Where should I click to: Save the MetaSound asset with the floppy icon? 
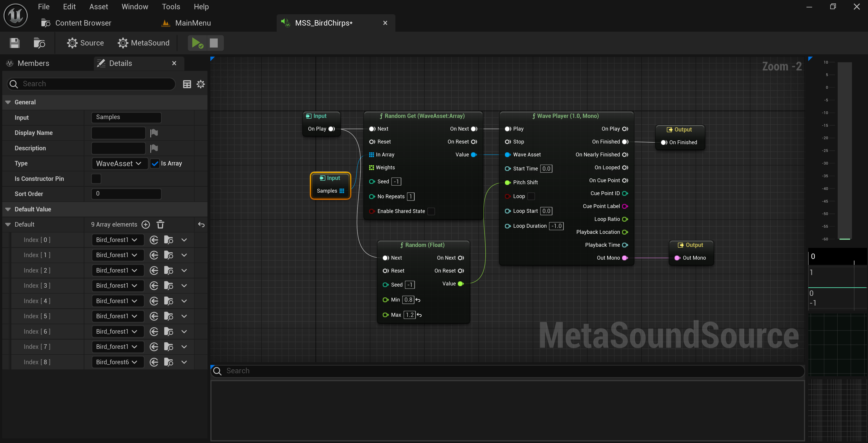(x=14, y=43)
